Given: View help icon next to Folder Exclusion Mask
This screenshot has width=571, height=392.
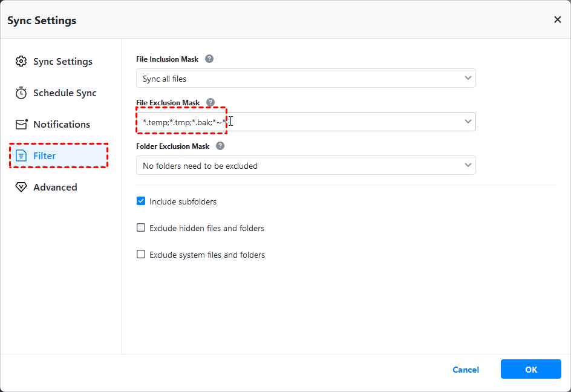Looking at the screenshot, I should [220, 146].
